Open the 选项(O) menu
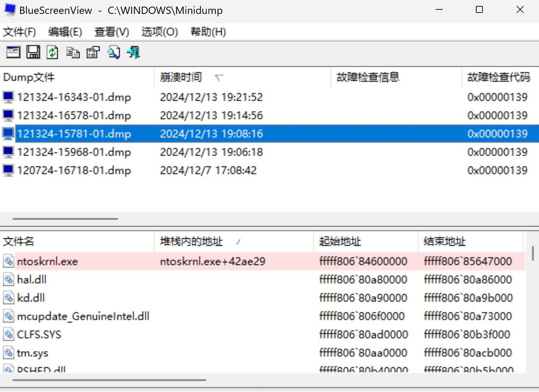The height and width of the screenshot is (392, 539). pyautogui.click(x=159, y=32)
